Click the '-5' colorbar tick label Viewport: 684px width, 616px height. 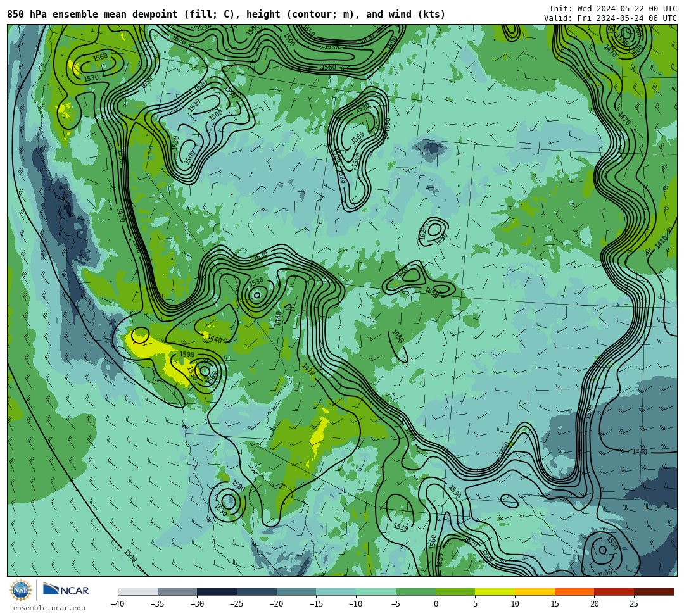tap(396, 604)
